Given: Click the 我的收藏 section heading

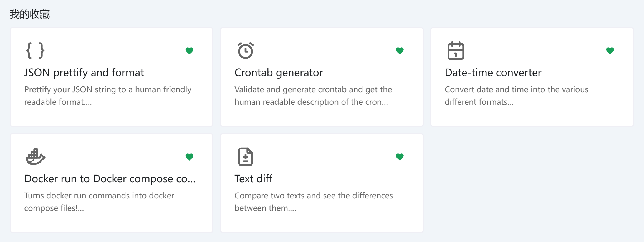Looking at the screenshot, I should [x=30, y=14].
